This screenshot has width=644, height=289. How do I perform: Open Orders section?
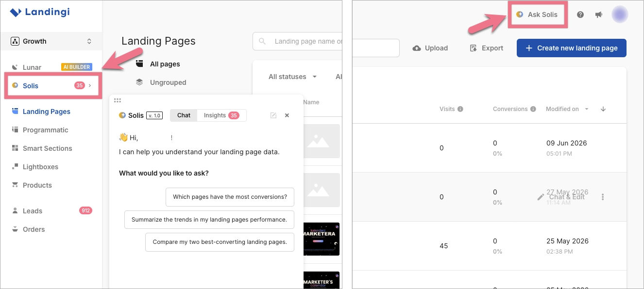pos(34,229)
